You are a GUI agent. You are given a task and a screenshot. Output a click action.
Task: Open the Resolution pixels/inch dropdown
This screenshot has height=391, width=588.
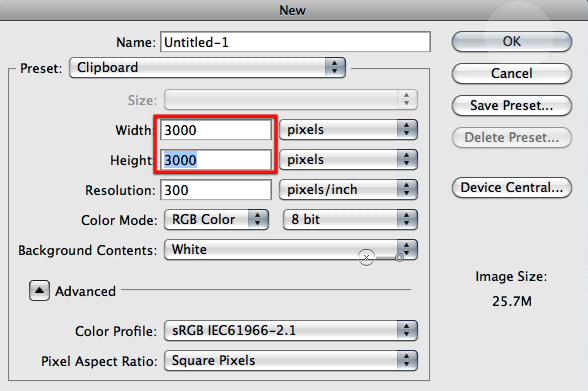pos(348,190)
